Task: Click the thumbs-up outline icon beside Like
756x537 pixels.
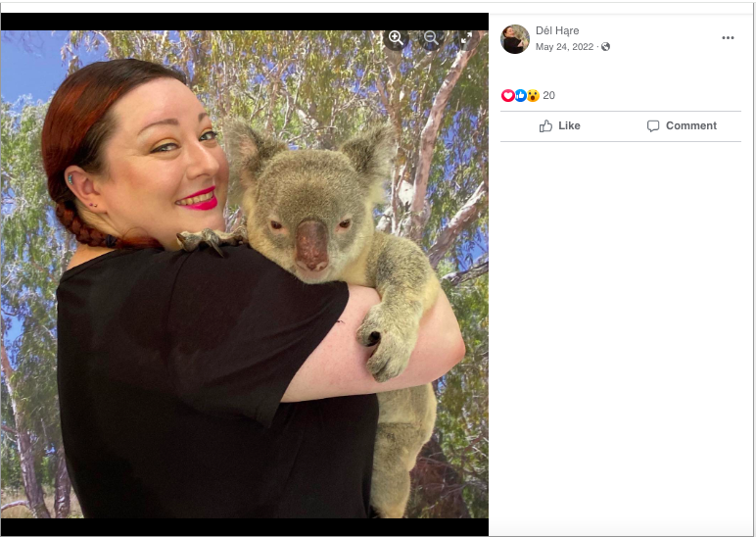Action: [x=545, y=126]
